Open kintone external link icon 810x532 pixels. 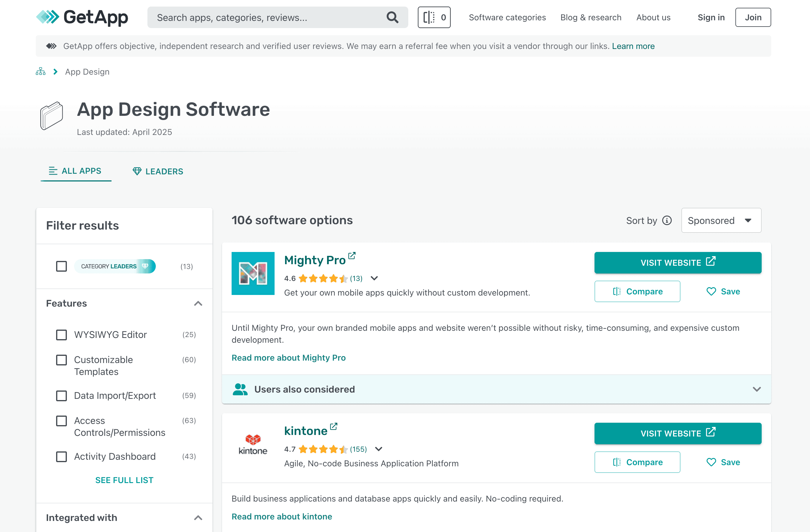coord(334,426)
